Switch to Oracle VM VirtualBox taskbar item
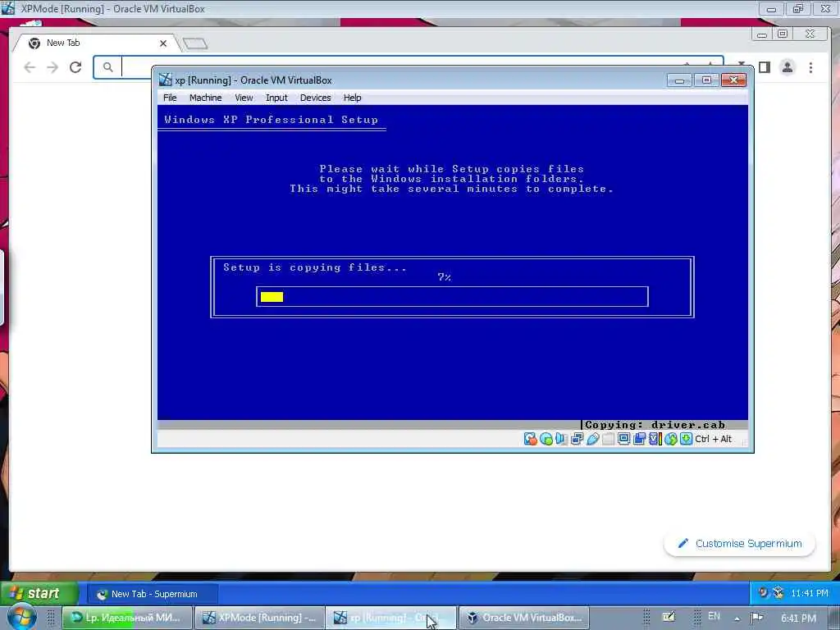 pyautogui.click(x=524, y=618)
